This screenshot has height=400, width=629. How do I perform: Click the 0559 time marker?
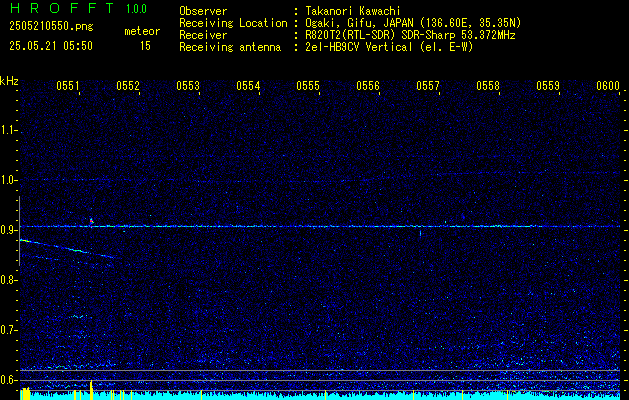coord(548,85)
